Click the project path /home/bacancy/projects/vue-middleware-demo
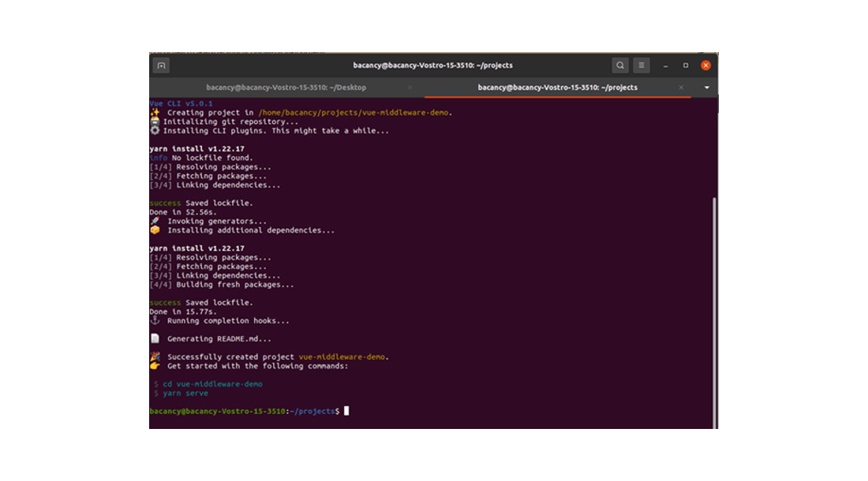Screen dimensions: 868x481 [x=354, y=113]
